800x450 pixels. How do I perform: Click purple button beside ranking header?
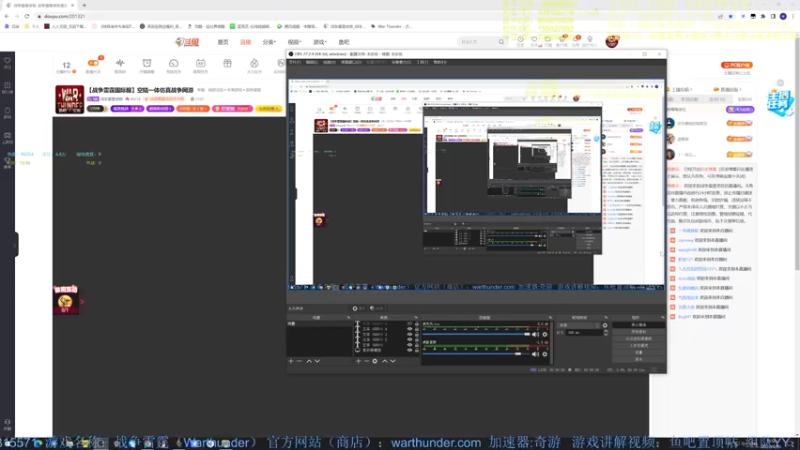[740, 110]
